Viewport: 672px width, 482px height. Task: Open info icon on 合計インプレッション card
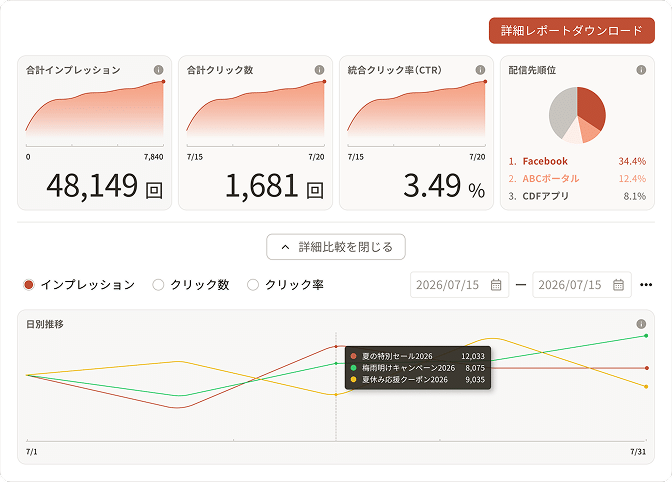click(x=159, y=70)
